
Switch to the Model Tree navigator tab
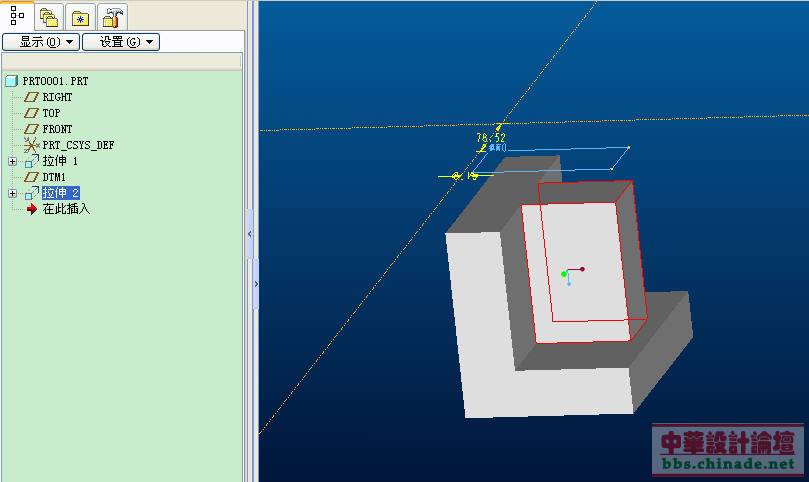(18, 15)
